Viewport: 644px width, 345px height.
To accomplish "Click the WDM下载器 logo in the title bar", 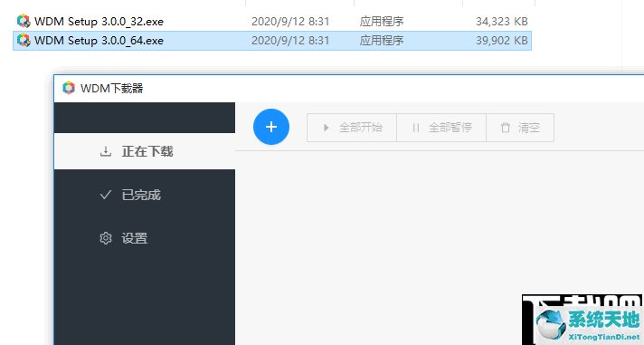I will (x=69, y=88).
